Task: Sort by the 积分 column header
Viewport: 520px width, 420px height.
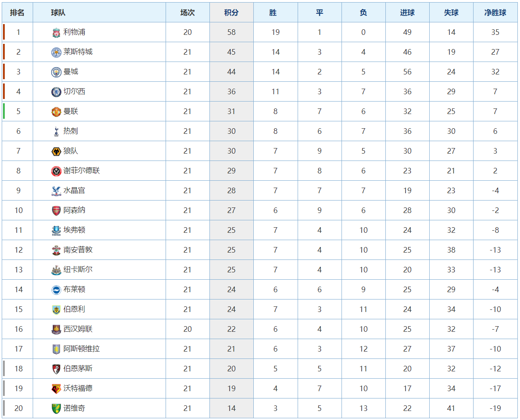Action: [x=231, y=12]
